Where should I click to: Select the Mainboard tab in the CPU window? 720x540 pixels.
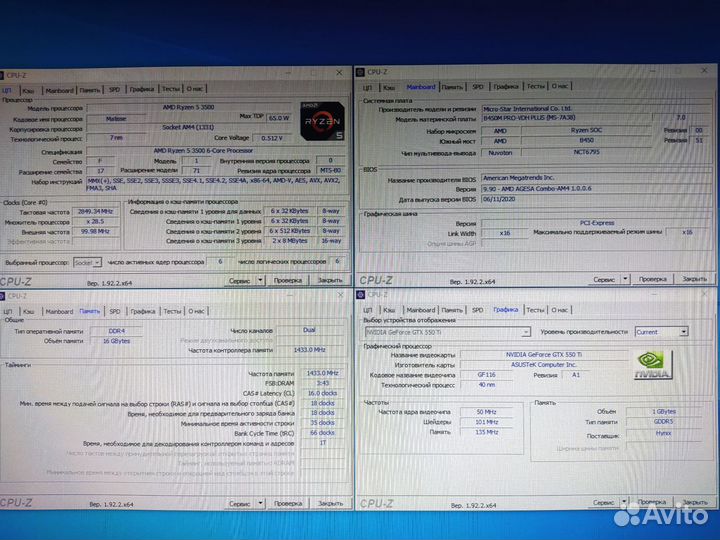pos(59,90)
